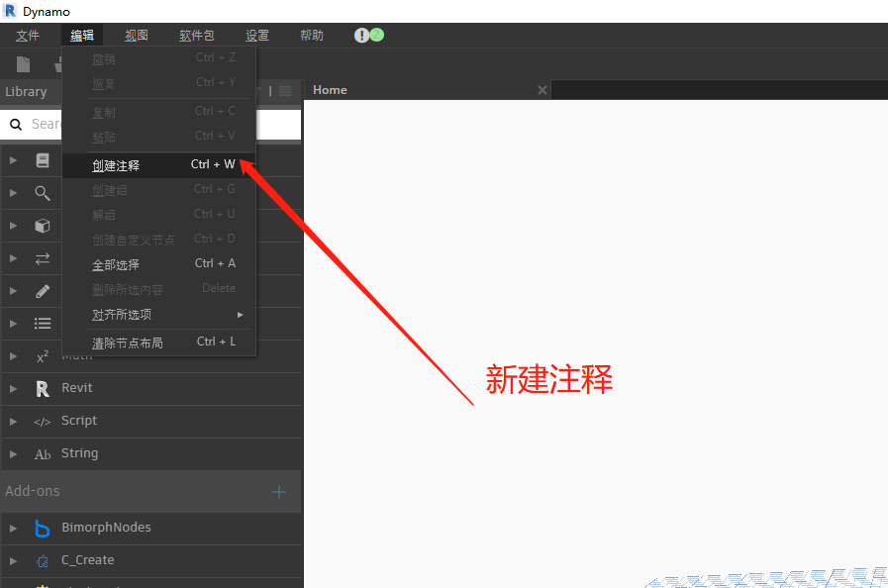Expand the book icon library category
The height and width of the screenshot is (588, 888).
click(x=13, y=160)
